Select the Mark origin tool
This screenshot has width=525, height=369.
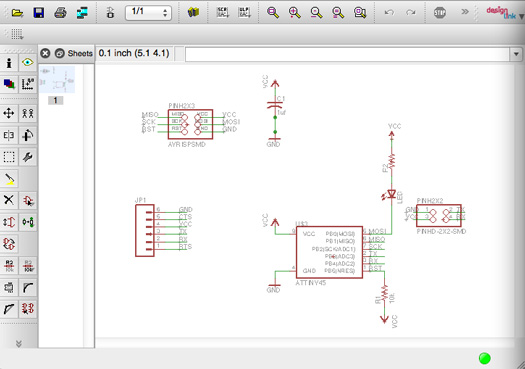27,84
